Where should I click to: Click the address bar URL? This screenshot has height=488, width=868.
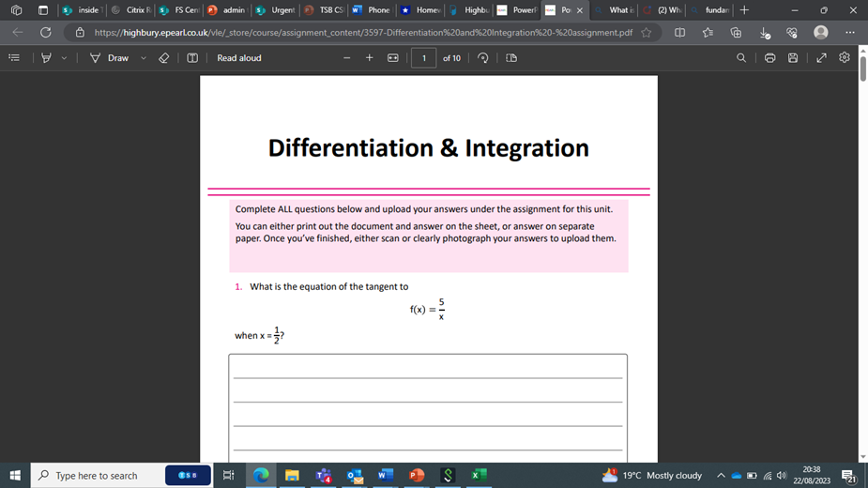pos(363,32)
